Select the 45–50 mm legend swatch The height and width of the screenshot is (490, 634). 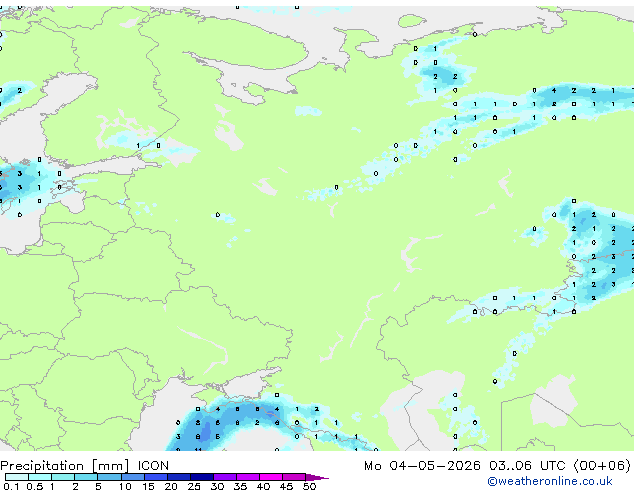pyautogui.click(x=294, y=477)
